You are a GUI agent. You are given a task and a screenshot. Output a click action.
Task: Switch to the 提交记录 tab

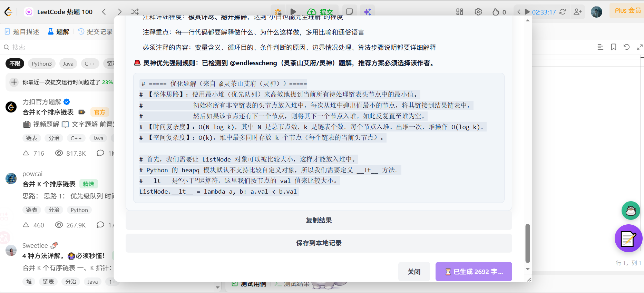[x=95, y=32]
